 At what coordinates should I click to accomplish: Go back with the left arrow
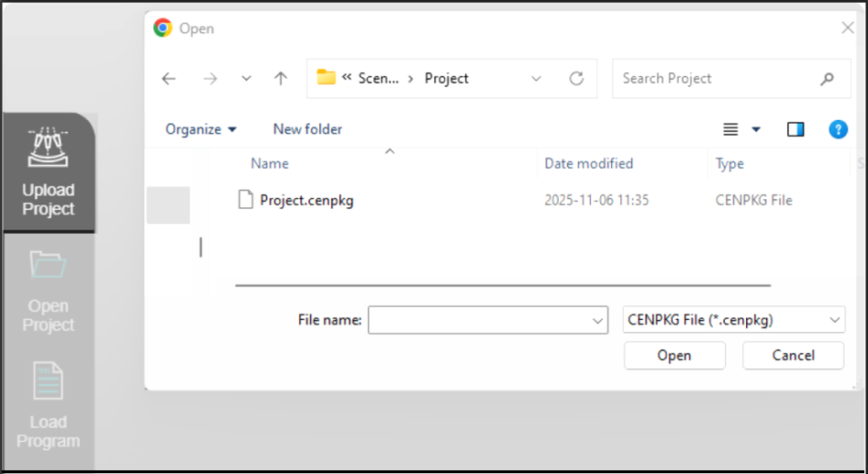point(169,79)
